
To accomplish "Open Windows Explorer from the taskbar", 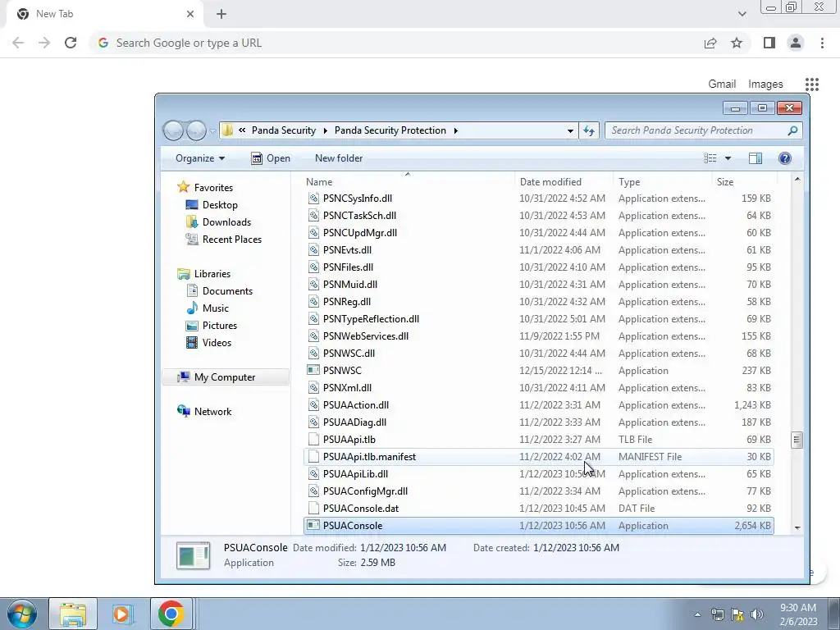I will (x=73, y=614).
